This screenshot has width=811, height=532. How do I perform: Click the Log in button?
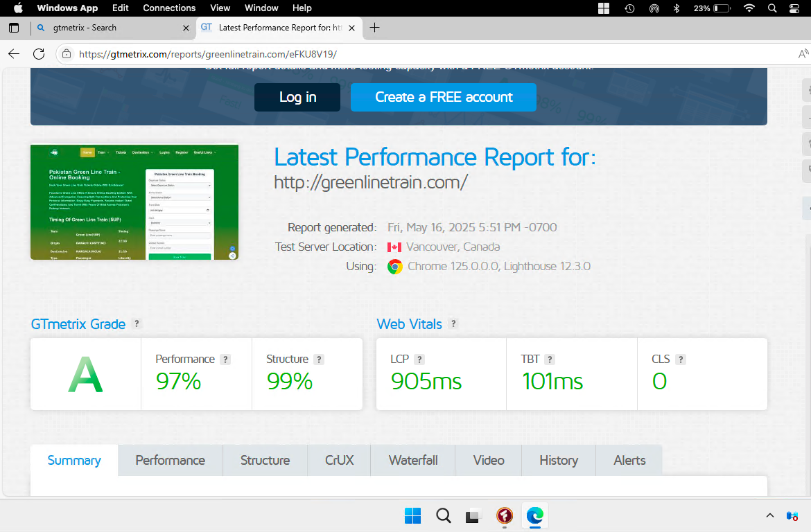click(297, 98)
